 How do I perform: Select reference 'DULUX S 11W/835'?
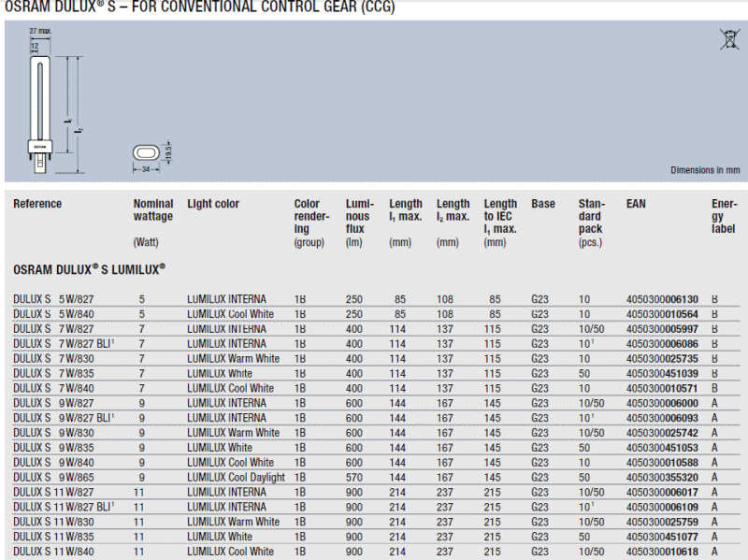coord(53,536)
